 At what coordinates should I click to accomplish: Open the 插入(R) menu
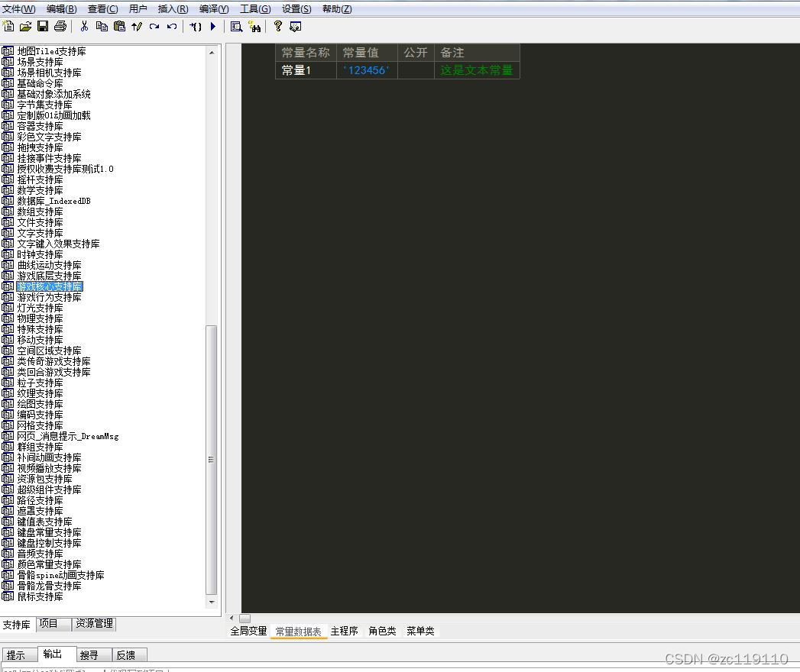[173, 9]
